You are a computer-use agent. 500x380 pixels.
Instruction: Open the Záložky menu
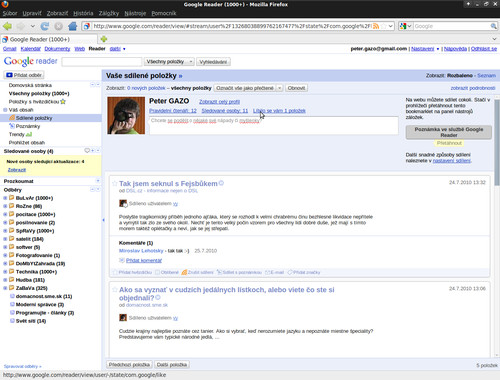click(x=109, y=13)
